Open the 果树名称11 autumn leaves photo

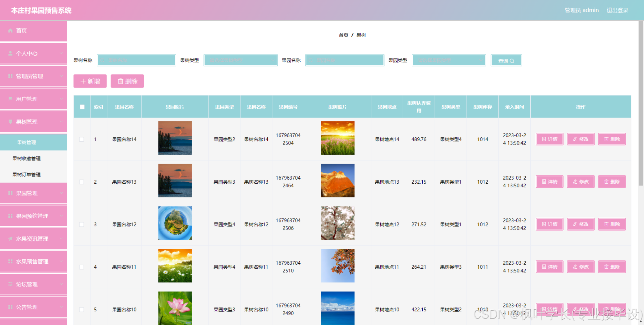[337, 266]
